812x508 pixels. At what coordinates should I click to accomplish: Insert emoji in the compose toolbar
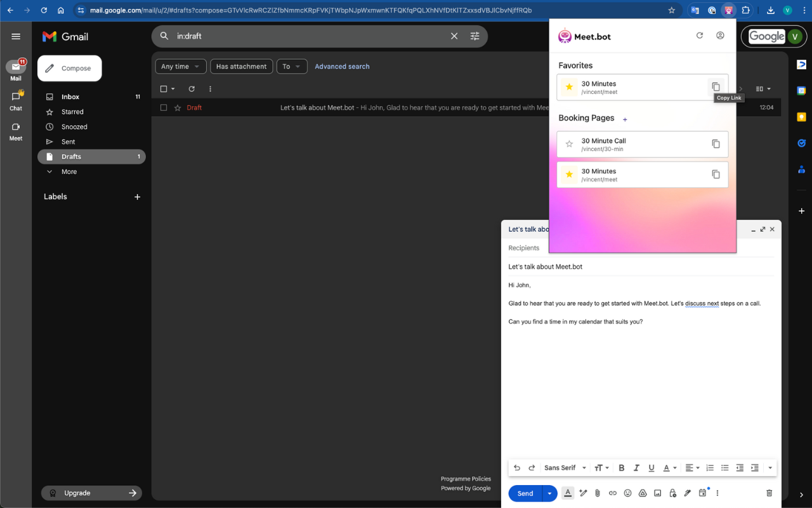tap(627, 493)
